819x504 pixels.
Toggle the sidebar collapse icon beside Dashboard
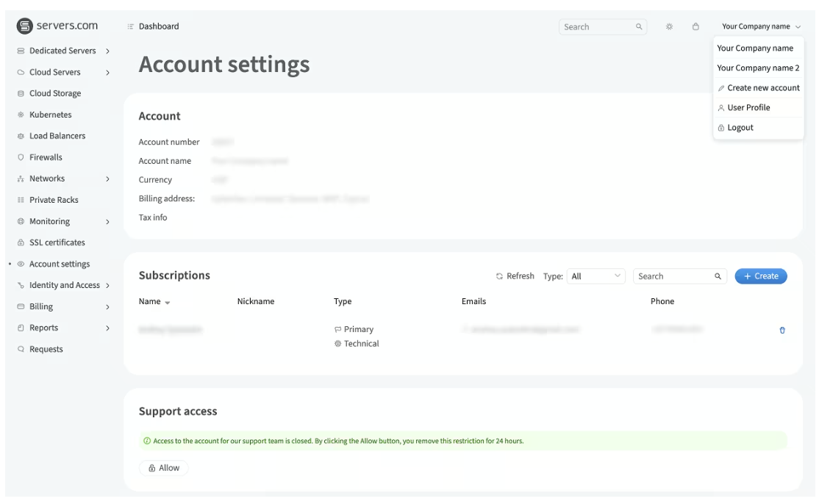tap(131, 27)
